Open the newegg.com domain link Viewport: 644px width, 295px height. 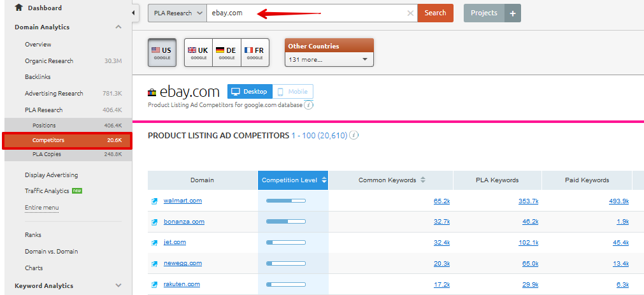tap(182, 263)
